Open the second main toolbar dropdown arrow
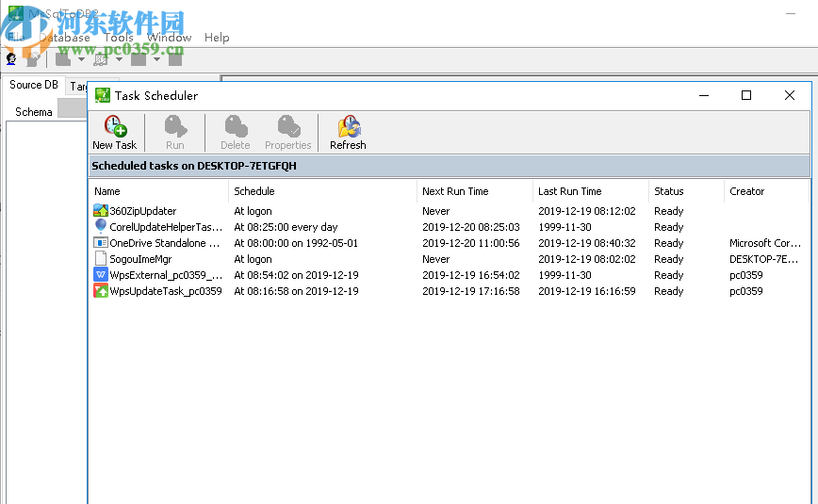The height and width of the screenshot is (504, 818). tap(119, 59)
